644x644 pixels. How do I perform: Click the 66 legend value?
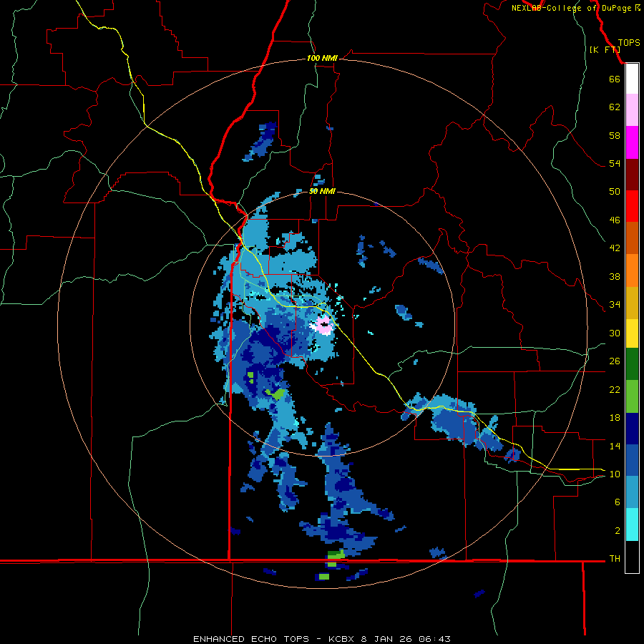point(615,79)
